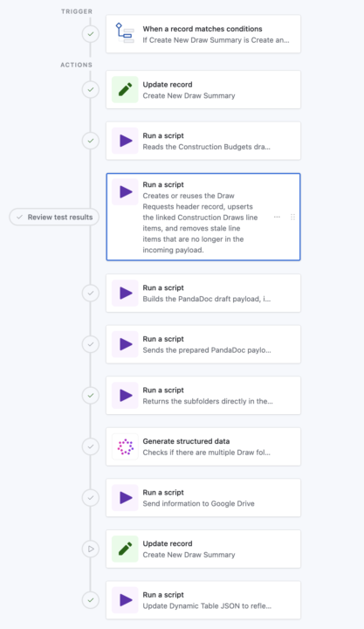Open the Send information to Google Drive script

[x=203, y=498]
